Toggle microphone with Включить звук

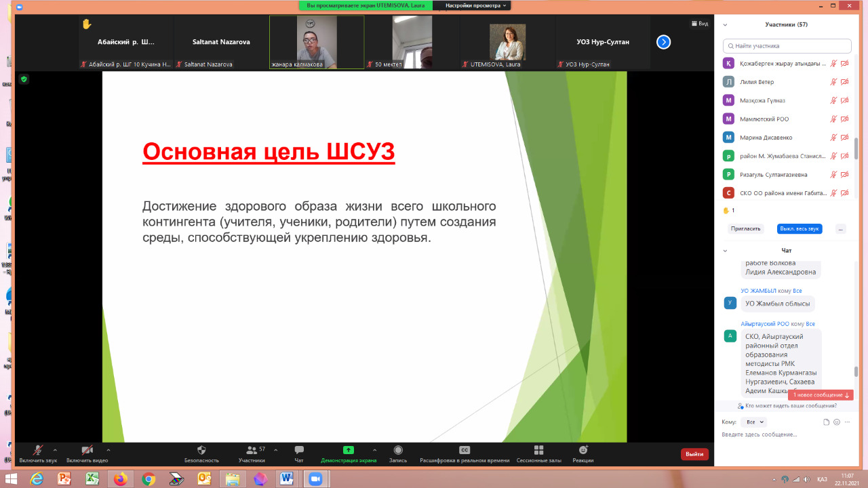[x=38, y=450]
